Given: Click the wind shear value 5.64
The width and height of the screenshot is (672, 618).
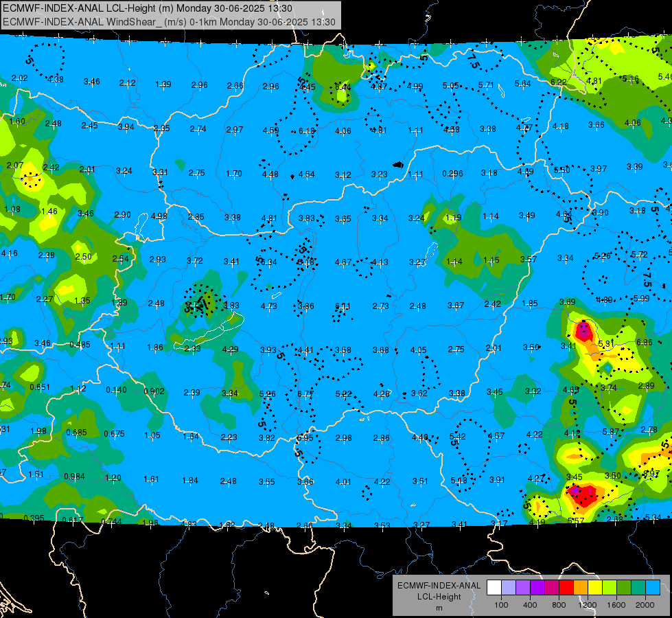Looking at the screenshot, I should pos(523,84).
